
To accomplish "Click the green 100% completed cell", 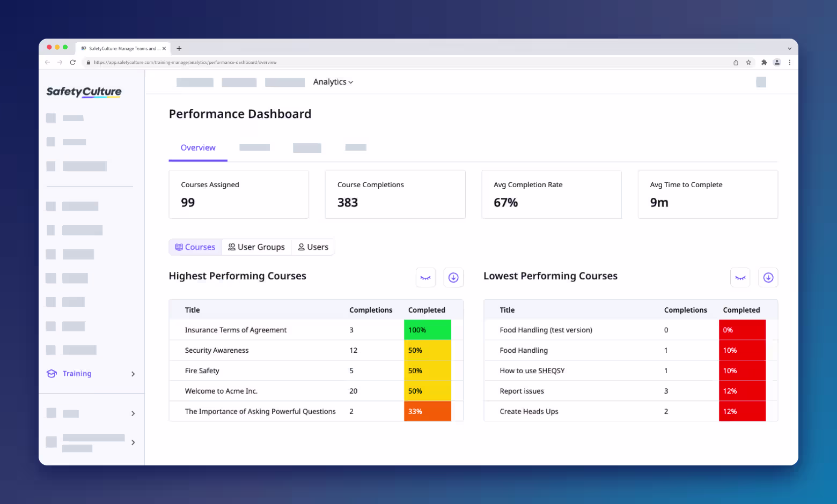I will coord(428,330).
